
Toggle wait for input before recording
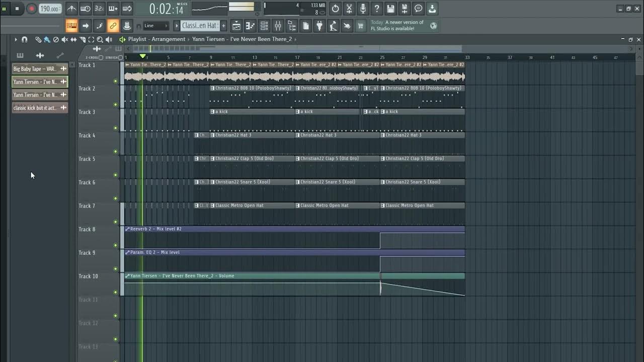click(86, 9)
